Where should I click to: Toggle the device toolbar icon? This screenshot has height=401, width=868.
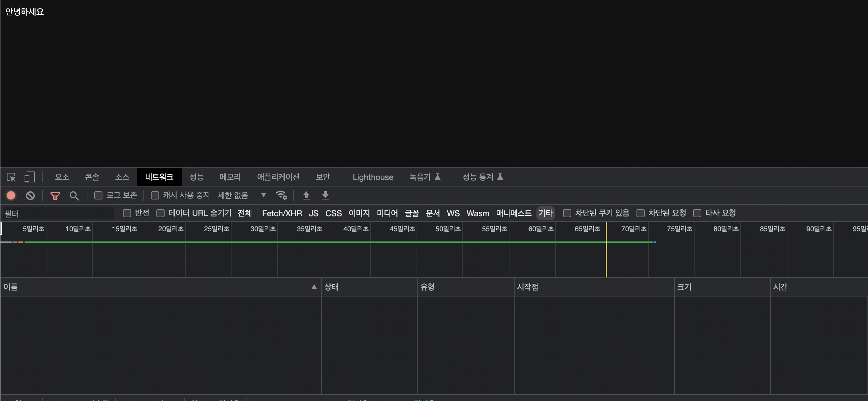click(30, 177)
